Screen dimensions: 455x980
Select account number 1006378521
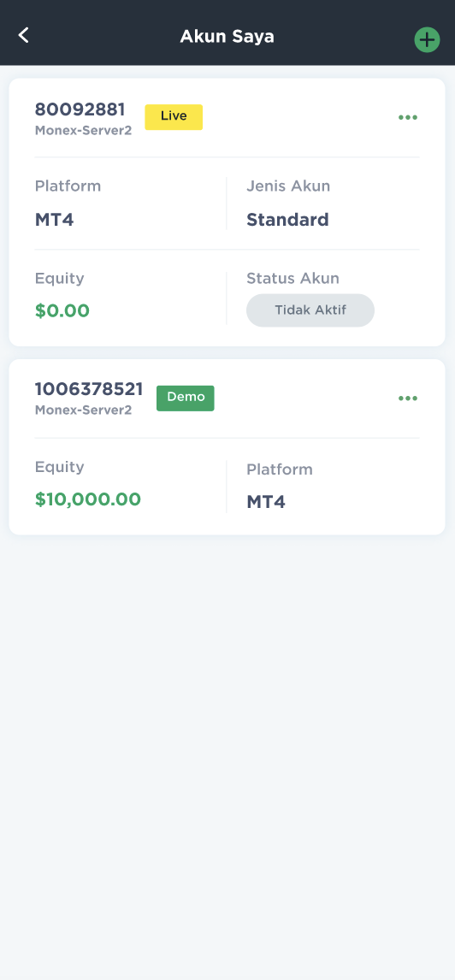tap(89, 389)
